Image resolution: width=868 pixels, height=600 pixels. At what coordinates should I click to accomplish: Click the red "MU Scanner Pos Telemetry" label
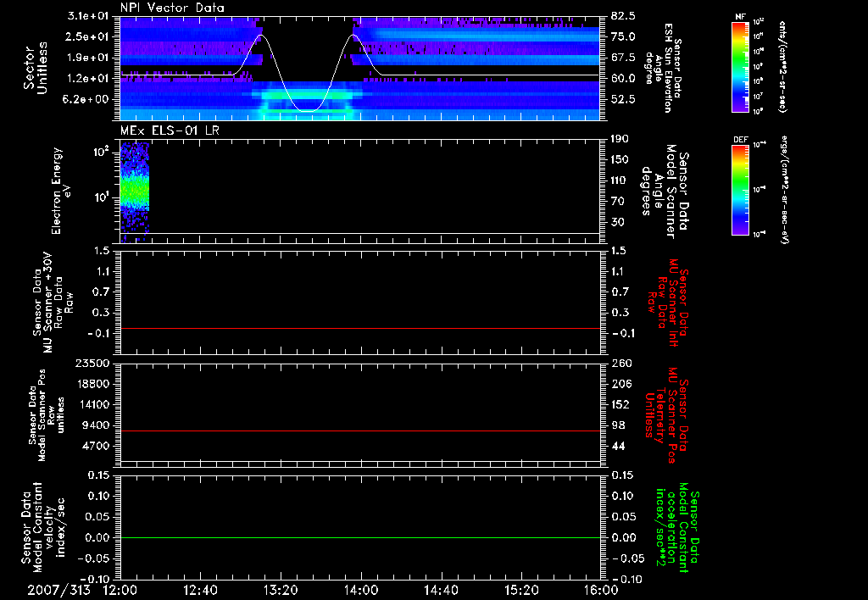(666, 415)
